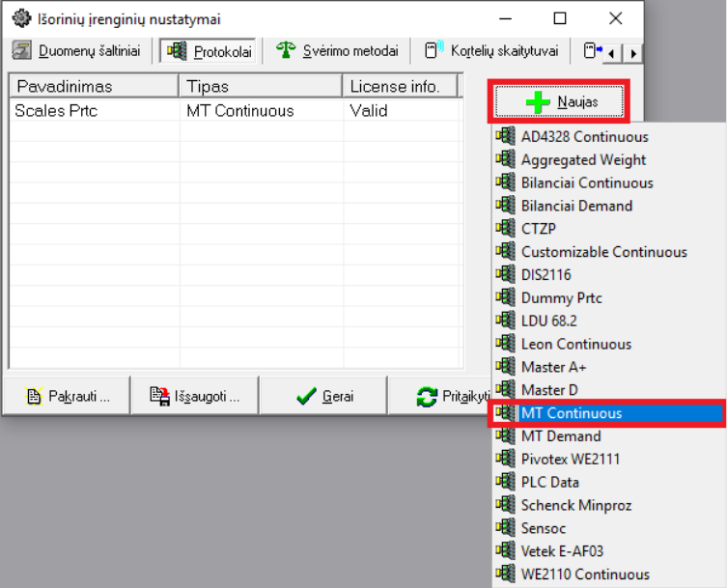Pick Dummy Prtc icon in the list

click(x=505, y=297)
